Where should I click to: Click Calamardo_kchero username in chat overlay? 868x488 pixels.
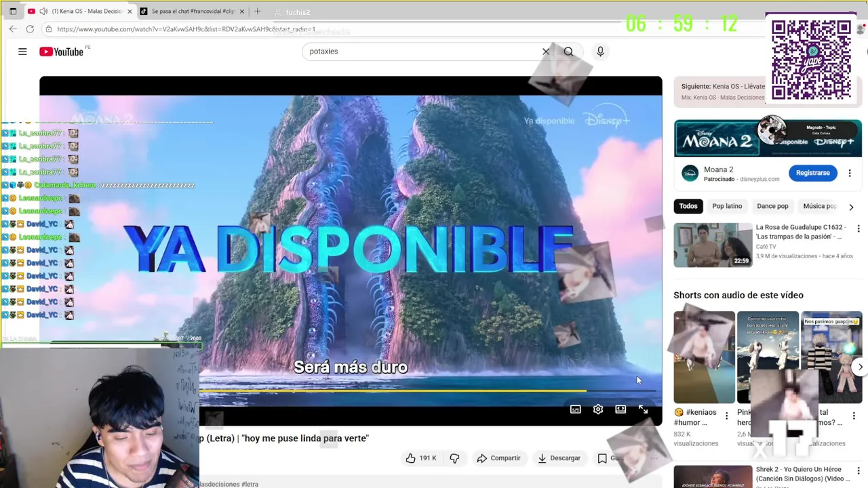click(x=65, y=185)
